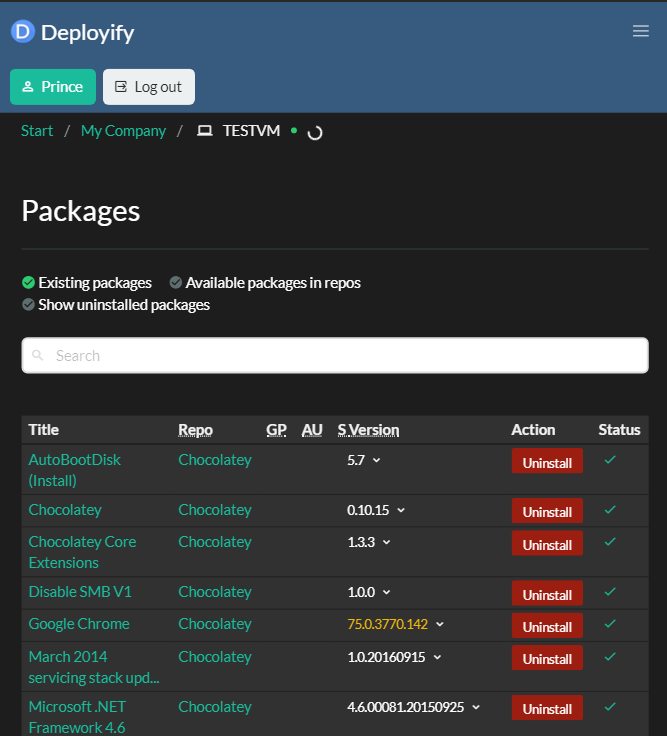Click the TESTVM breadcrumb text
Screen dimensions: 667x736
(x=251, y=130)
